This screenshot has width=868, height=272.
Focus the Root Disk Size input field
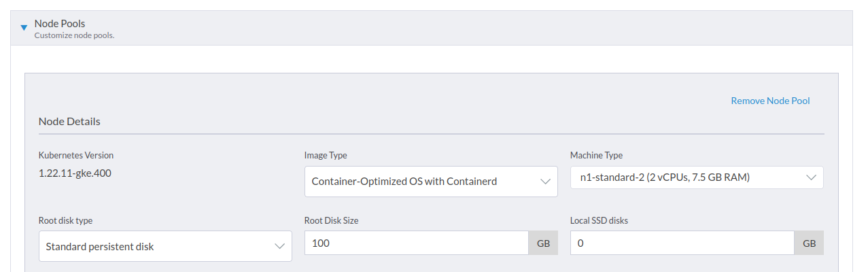pos(416,243)
